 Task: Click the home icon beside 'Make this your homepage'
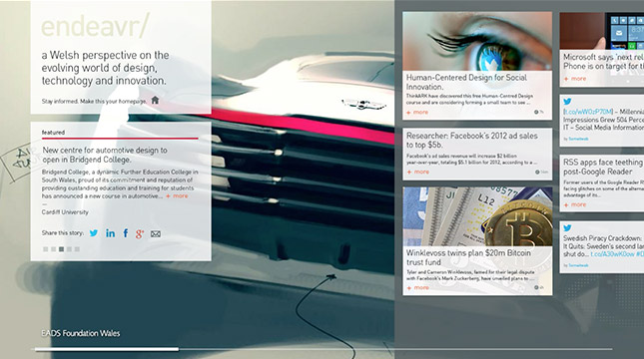(155, 100)
